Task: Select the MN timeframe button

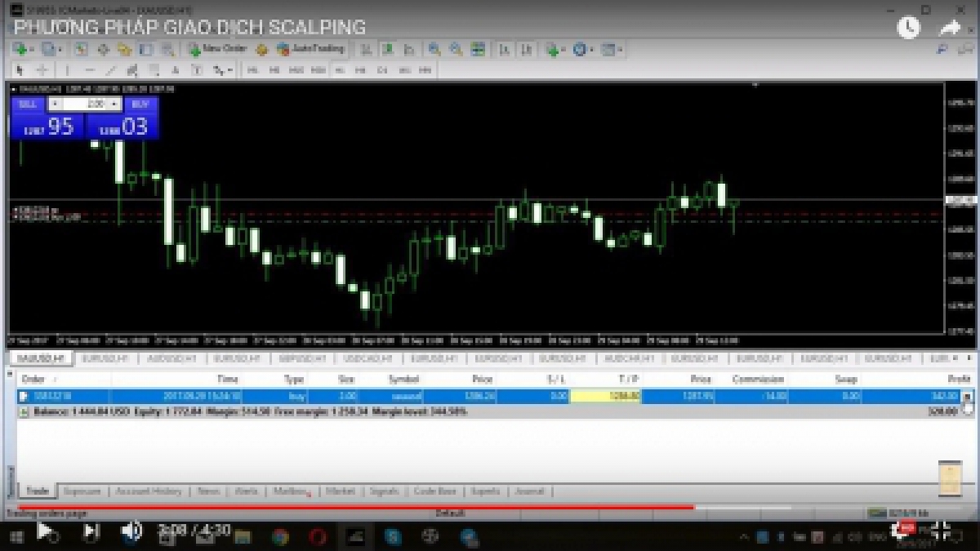Action: coord(425,70)
